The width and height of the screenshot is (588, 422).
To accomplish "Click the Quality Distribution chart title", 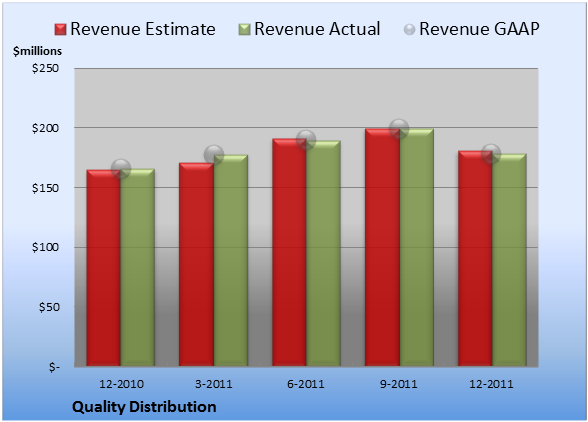I will [144, 407].
